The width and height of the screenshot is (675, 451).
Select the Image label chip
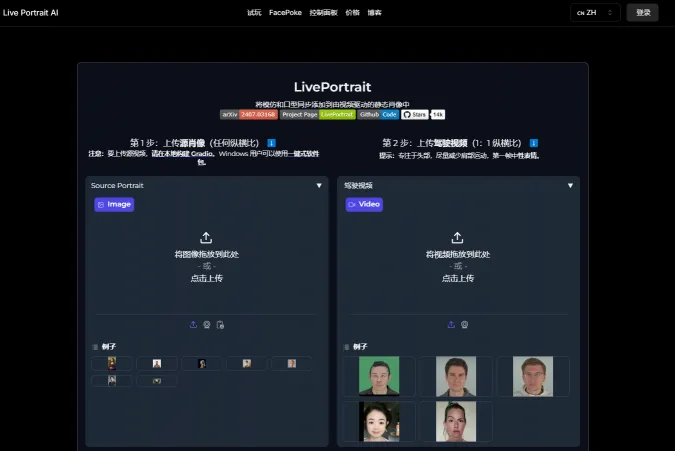114,204
